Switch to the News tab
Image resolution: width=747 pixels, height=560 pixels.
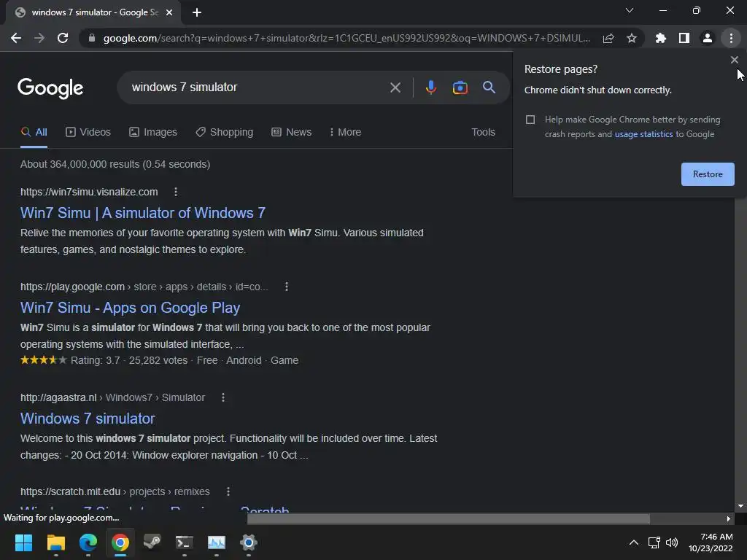[292, 133]
